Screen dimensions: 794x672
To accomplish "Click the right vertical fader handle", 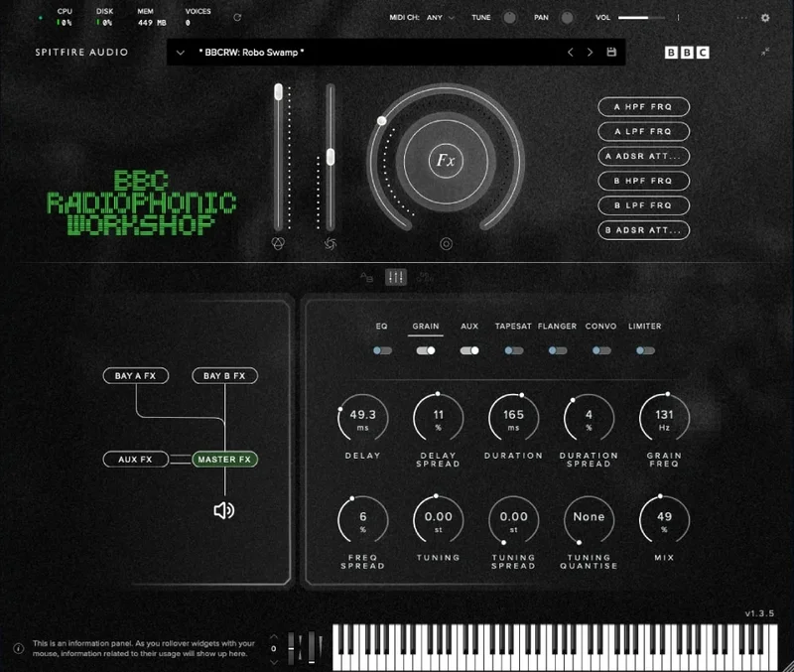I will point(331,157).
